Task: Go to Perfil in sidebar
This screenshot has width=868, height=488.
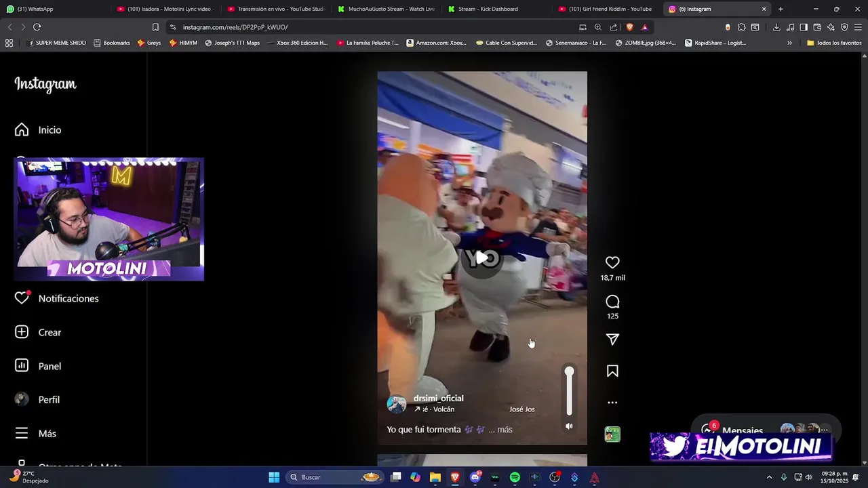Action: point(38,400)
